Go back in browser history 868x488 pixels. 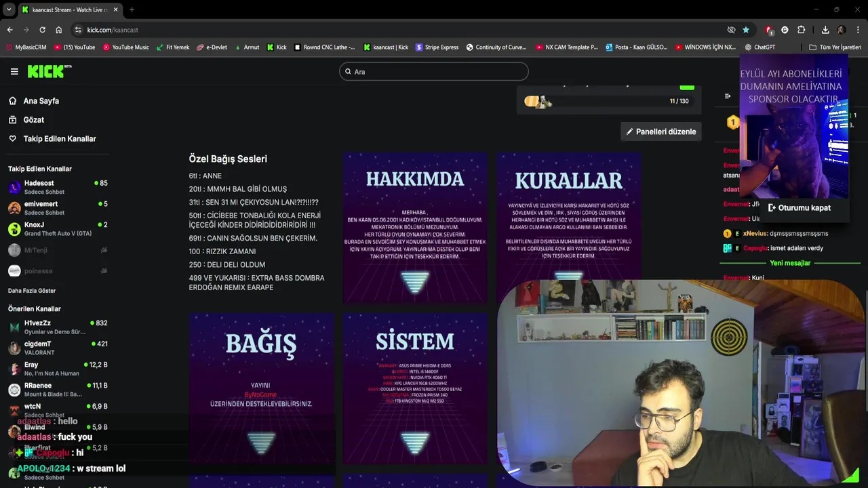coord(9,30)
